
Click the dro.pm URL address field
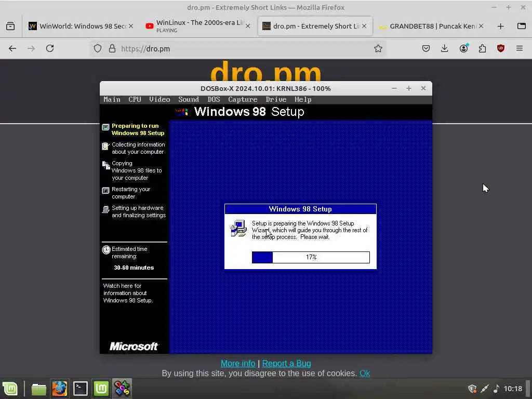coord(237,48)
